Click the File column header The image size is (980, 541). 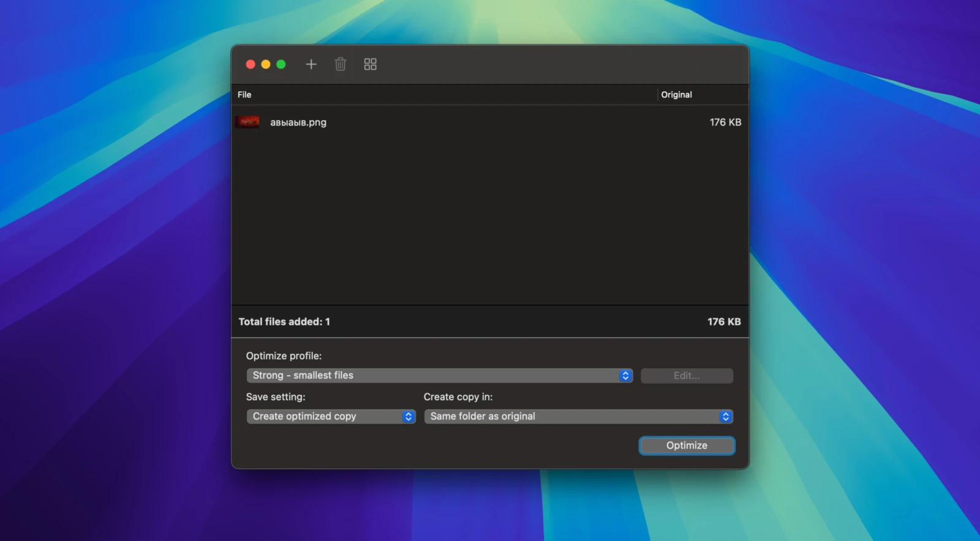coord(244,95)
